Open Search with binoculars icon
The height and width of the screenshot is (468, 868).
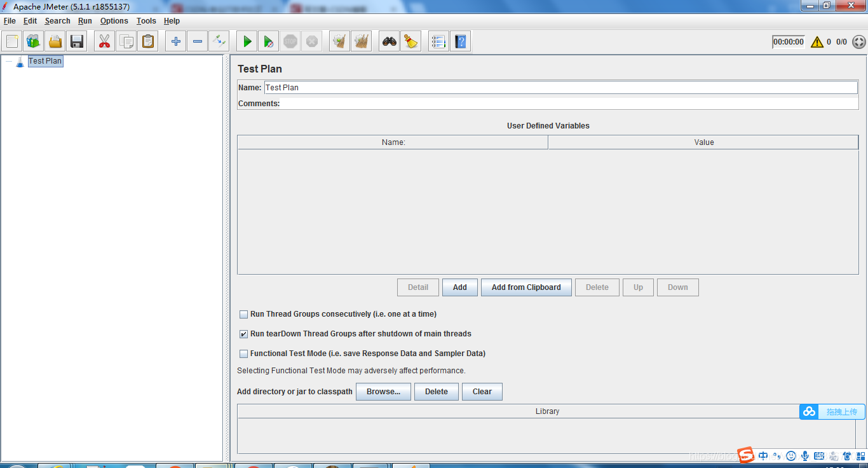[x=390, y=42]
